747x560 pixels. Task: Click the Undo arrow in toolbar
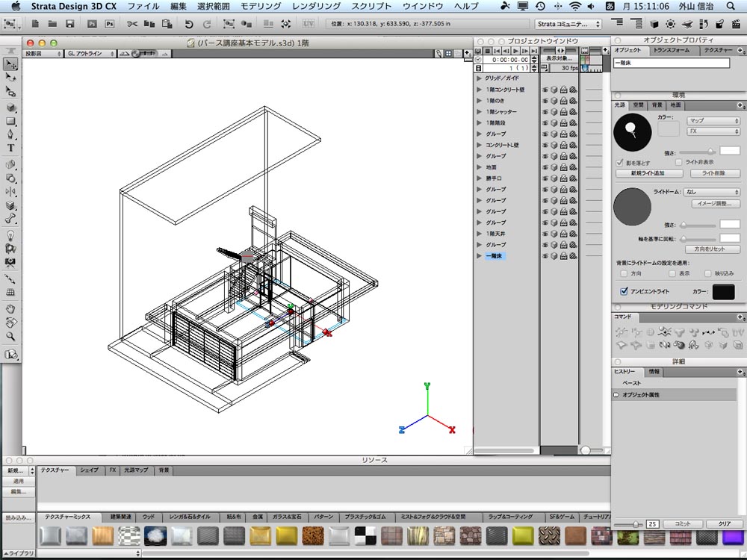tap(189, 24)
